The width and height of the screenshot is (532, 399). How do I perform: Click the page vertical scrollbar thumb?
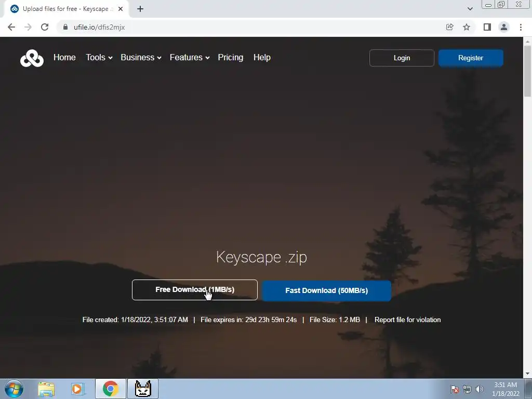tap(527, 71)
